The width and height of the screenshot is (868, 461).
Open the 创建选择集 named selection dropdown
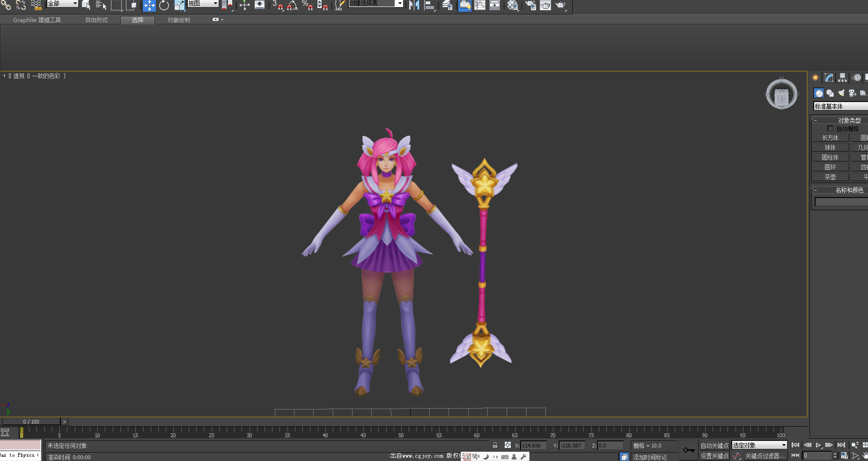point(376,3)
